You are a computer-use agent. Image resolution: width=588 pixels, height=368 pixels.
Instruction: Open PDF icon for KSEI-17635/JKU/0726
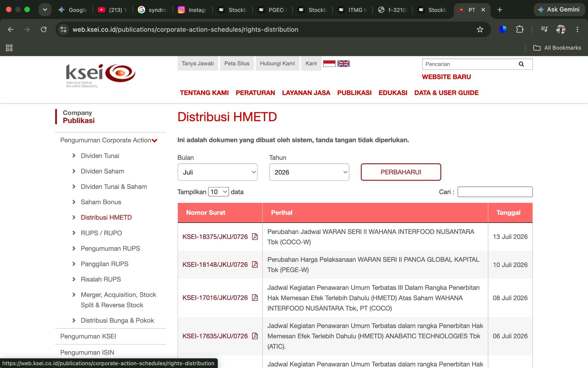point(255,336)
